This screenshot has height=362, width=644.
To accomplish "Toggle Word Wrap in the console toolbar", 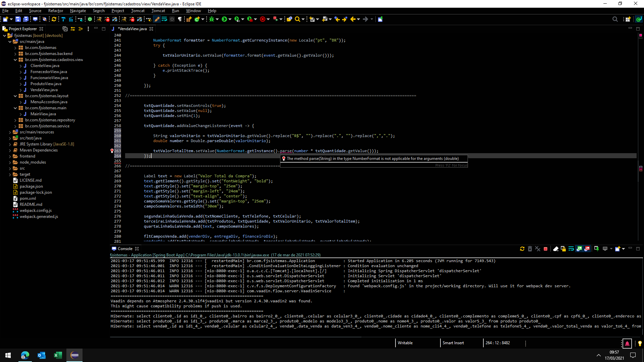I will coord(571,249).
